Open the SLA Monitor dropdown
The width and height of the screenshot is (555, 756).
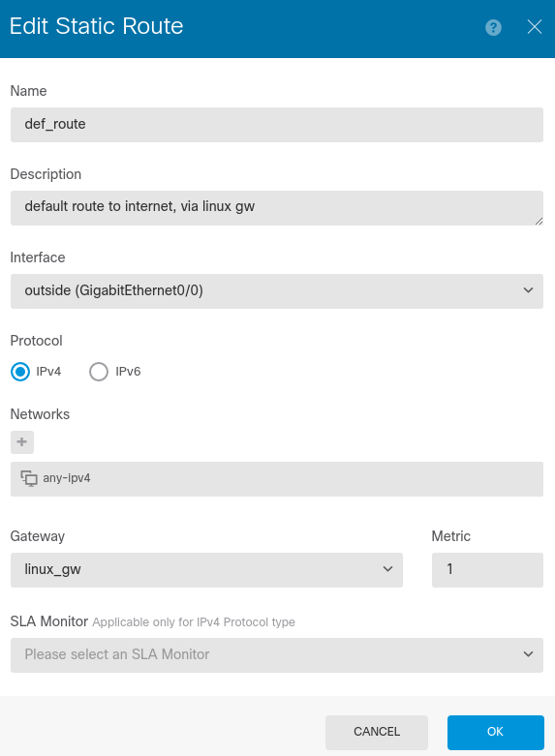277,655
